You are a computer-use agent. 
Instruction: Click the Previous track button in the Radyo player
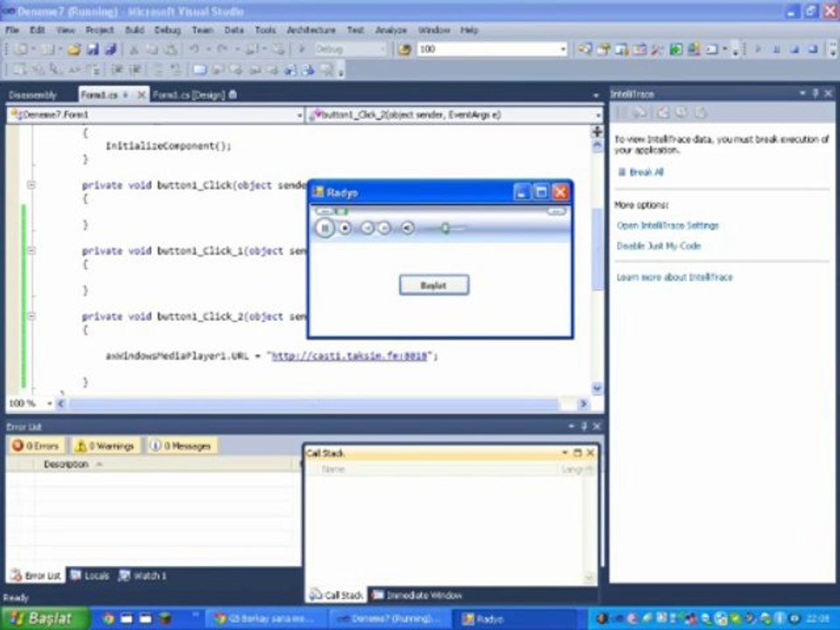(x=367, y=228)
